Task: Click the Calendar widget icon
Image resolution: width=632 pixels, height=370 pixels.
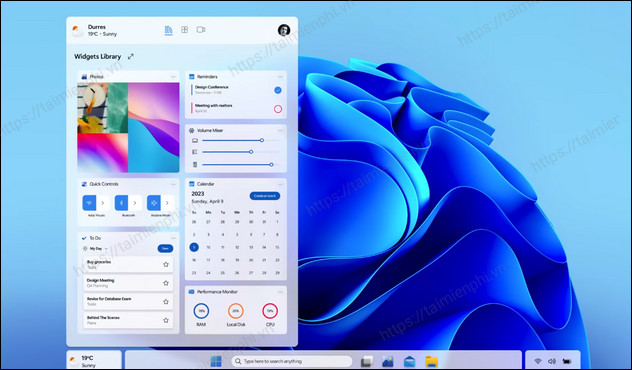Action: click(x=191, y=184)
